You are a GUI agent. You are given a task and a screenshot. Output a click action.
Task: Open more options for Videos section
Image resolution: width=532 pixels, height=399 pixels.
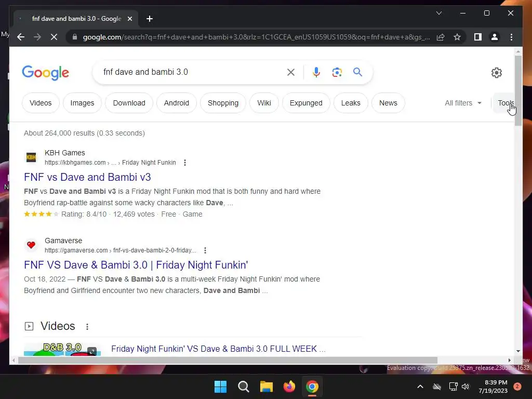(x=87, y=326)
